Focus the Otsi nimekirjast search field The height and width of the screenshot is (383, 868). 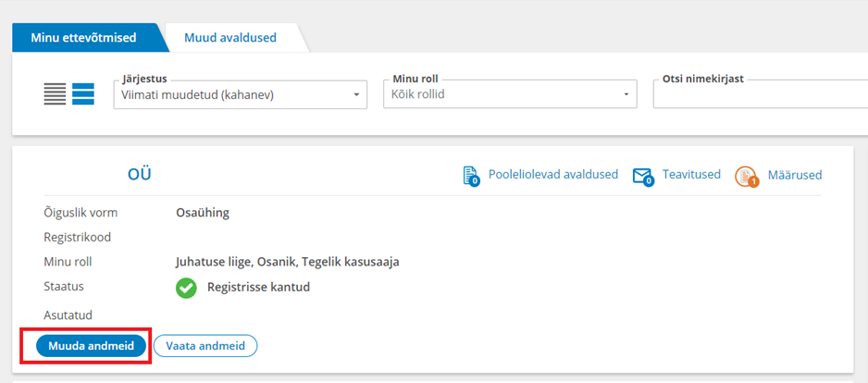pyautogui.click(x=760, y=94)
